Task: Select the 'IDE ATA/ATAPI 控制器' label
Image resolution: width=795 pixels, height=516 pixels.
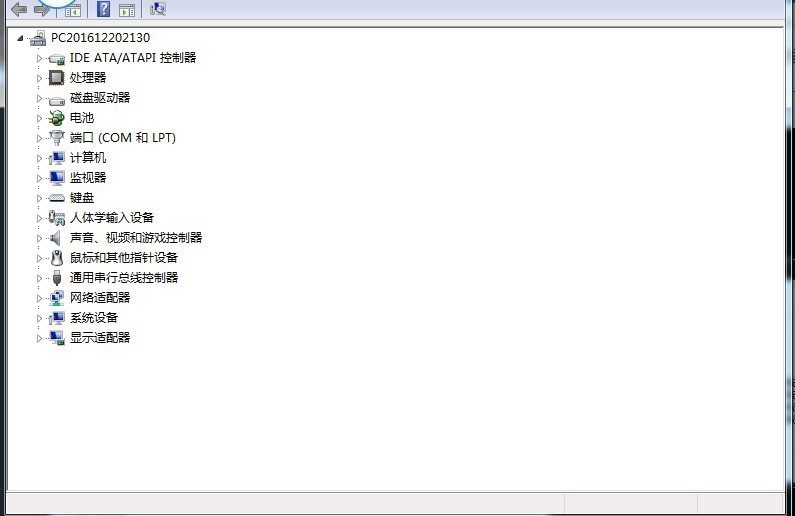Action: click(133, 58)
